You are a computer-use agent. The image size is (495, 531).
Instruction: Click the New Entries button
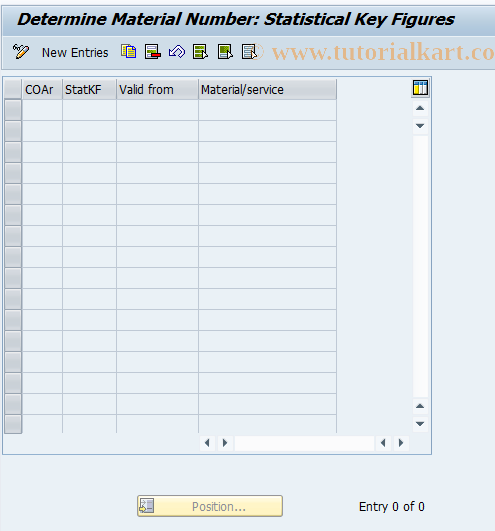[75, 52]
